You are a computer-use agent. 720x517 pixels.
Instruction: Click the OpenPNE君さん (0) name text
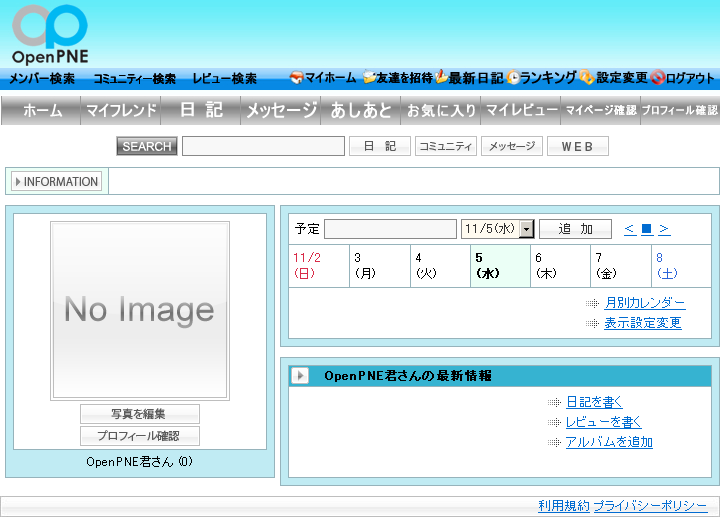point(139,461)
